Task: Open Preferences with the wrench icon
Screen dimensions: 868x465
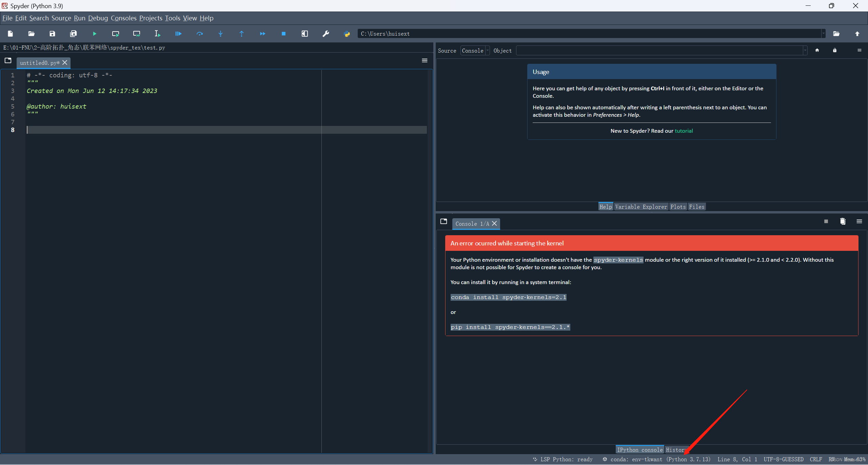Action: click(326, 34)
